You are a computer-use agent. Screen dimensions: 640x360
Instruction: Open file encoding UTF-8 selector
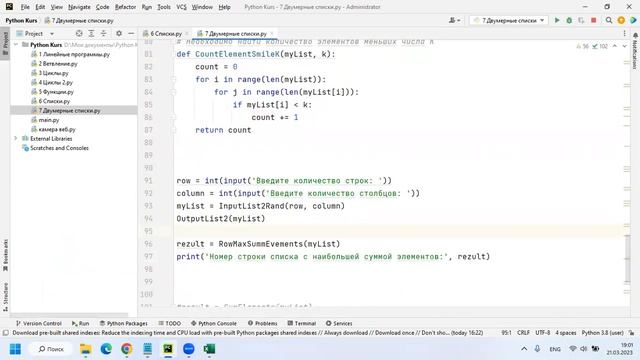coord(543,333)
